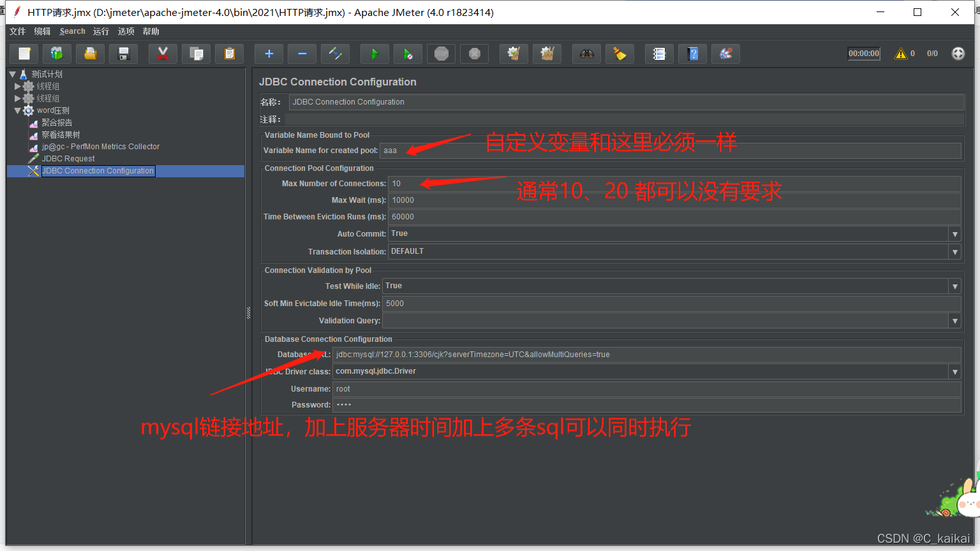Collapse the word压测 thread group node
Viewport: 980px width, 551px height.
(x=18, y=110)
